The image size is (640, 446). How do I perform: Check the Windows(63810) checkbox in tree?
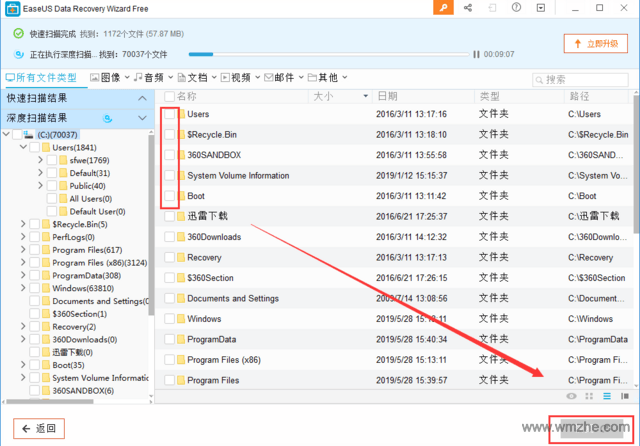coord(35,288)
